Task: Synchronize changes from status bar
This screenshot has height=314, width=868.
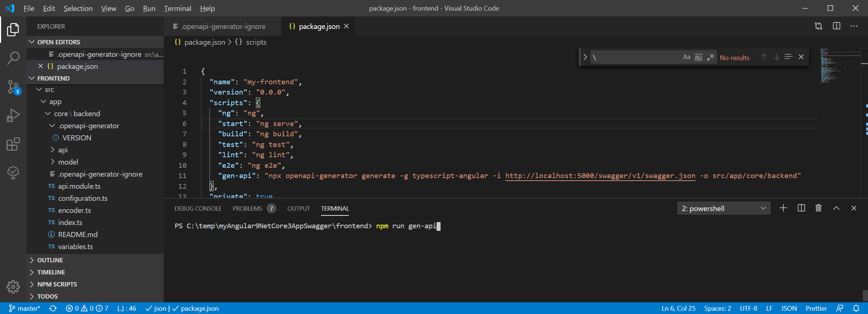Action: pyautogui.click(x=53, y=309)
